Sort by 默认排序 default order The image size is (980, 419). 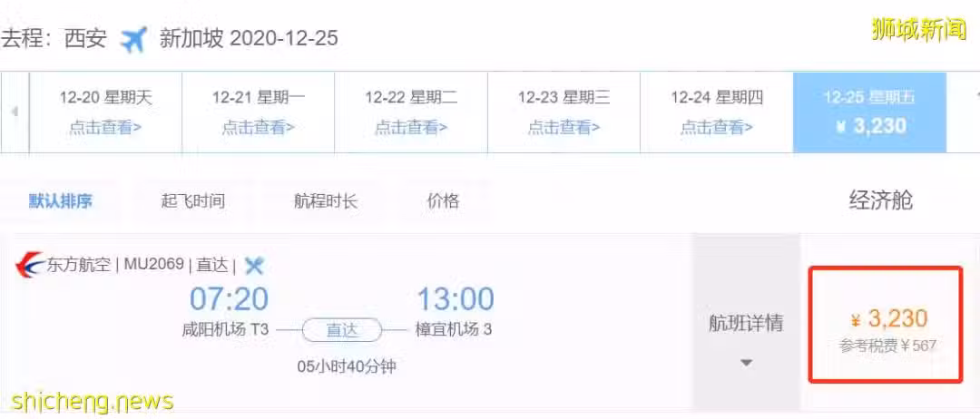(61, 201)
